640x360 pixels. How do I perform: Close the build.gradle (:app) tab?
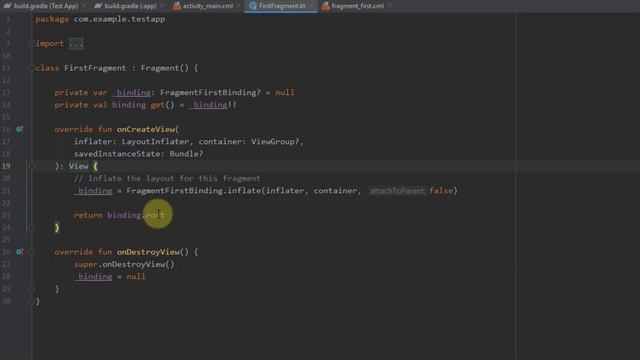[x=162, y=6]
